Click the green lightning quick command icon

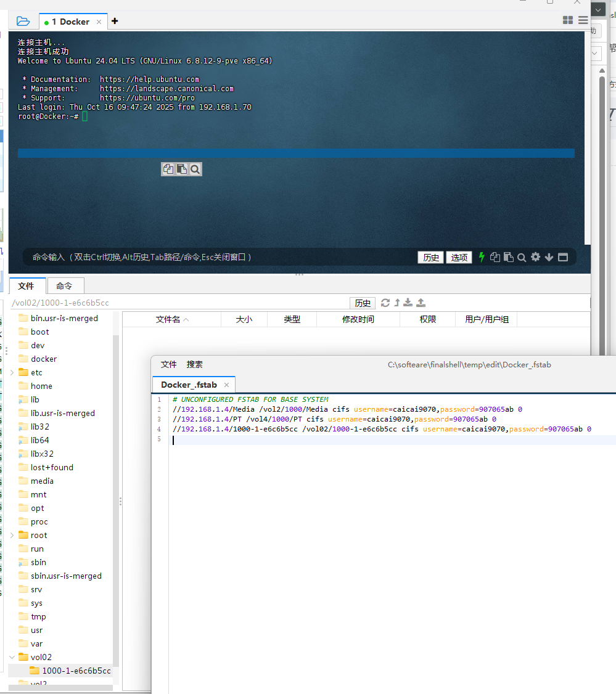pos(482,257)
